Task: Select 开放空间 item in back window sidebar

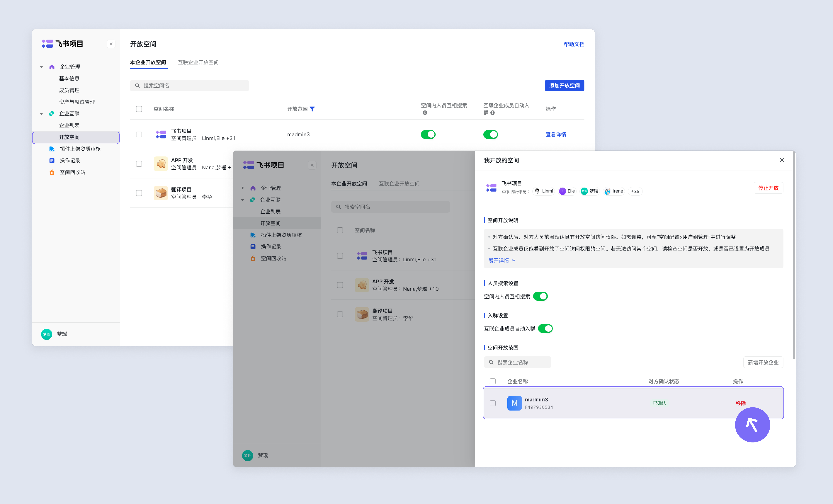Action: (x=76, y=137)
